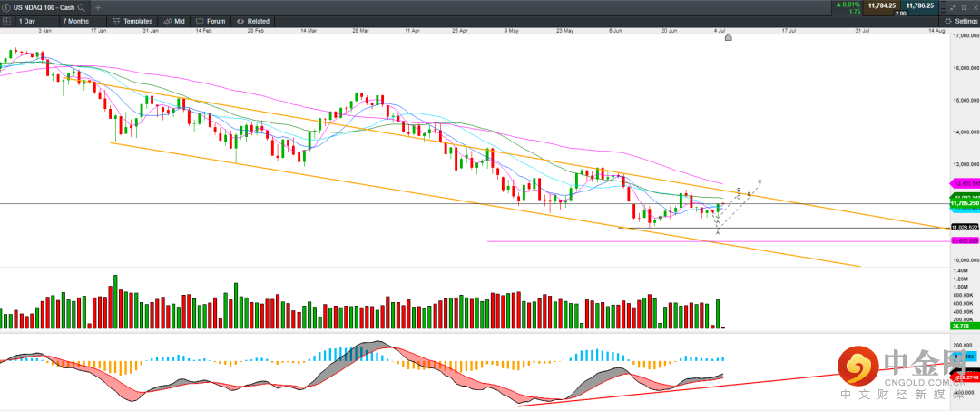Image resolution: width=980 pixels, height=411 pixels.
Task: Click the search magnifier beside US NDAQ 100
Action: click(81, 7)
